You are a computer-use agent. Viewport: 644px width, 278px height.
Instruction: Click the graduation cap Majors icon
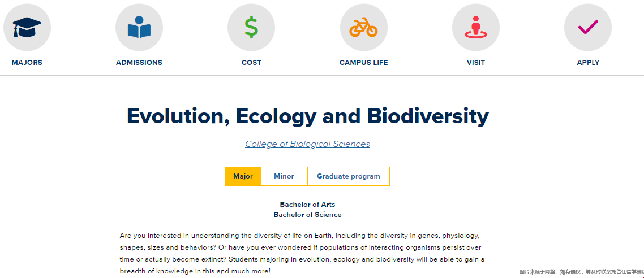27,28
